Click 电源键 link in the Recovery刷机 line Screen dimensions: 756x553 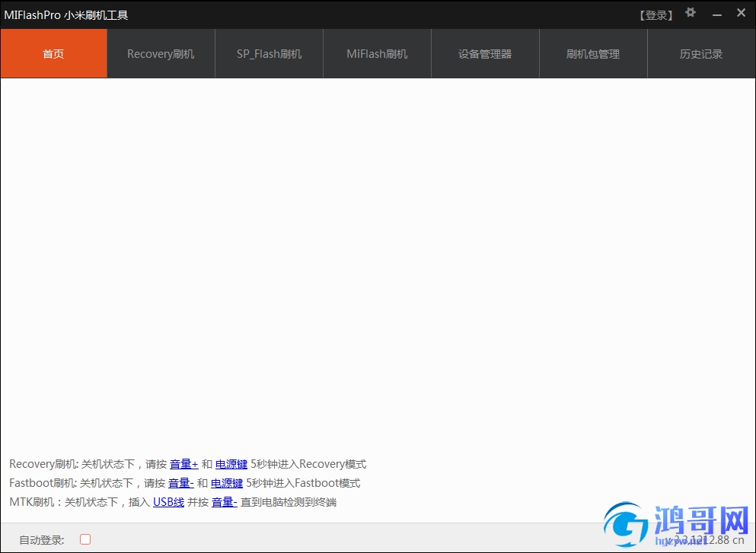pos(231,464)
